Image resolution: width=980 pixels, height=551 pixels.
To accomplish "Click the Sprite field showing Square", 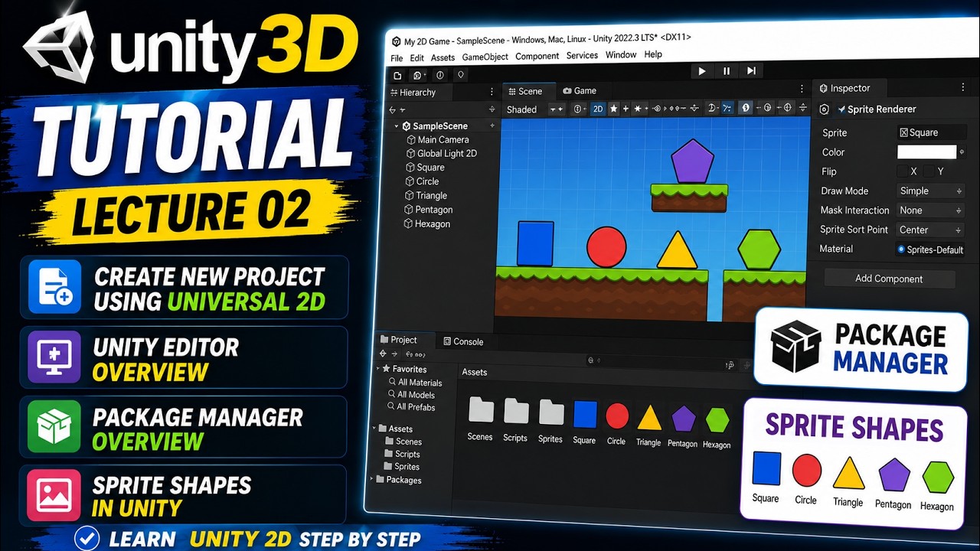I will pyautogui.click(x=931, y=132).
